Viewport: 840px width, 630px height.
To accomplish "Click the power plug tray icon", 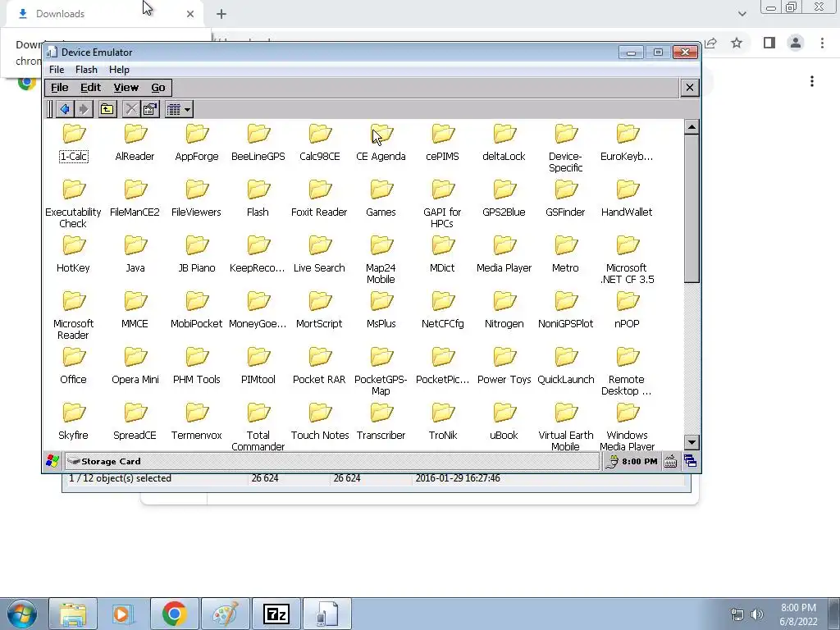I will coord(612,461).
